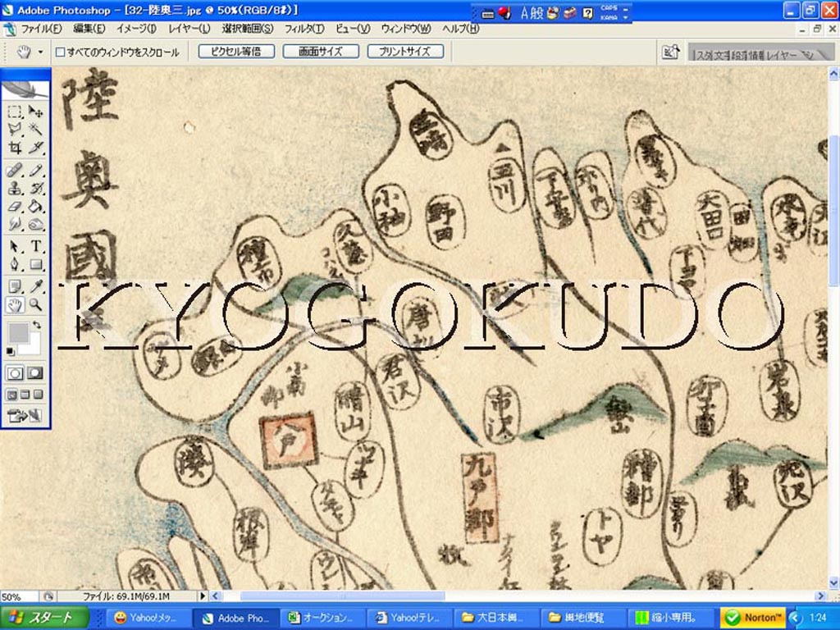Image resolution: width=840 pixels, height=630 pixels.
Task: Select the Notes tool
Action: pyautogui.click(x=15, y=286)
